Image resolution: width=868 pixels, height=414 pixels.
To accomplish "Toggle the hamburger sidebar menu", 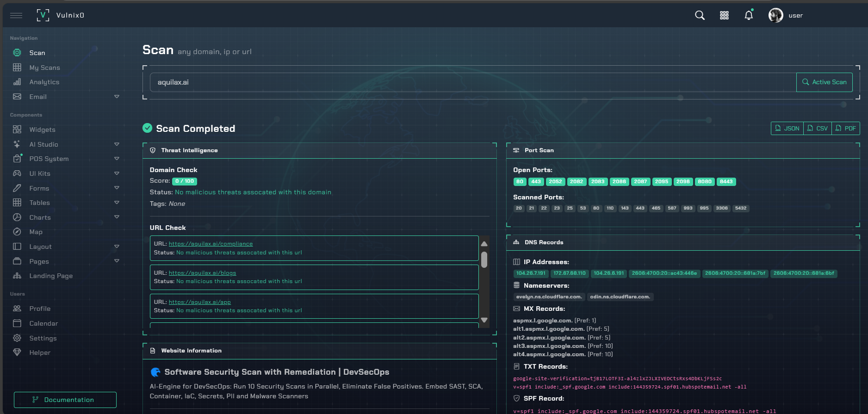I will tap(16, 15).
